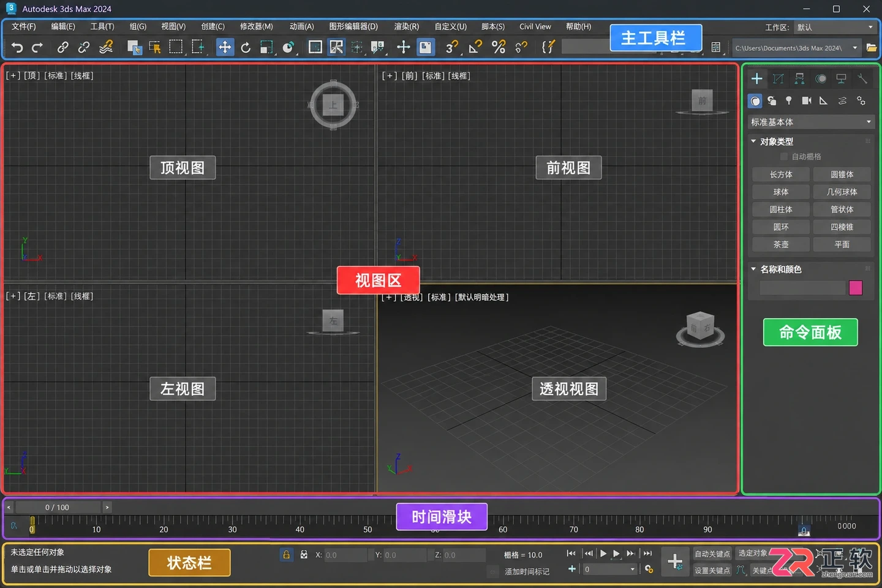Open the Display panel tab
Viewport: 882px width, 588px height.
(x=842, y=78)
